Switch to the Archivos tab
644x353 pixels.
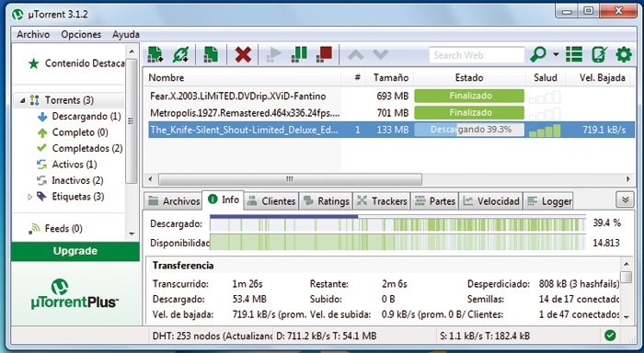(174, 201)
